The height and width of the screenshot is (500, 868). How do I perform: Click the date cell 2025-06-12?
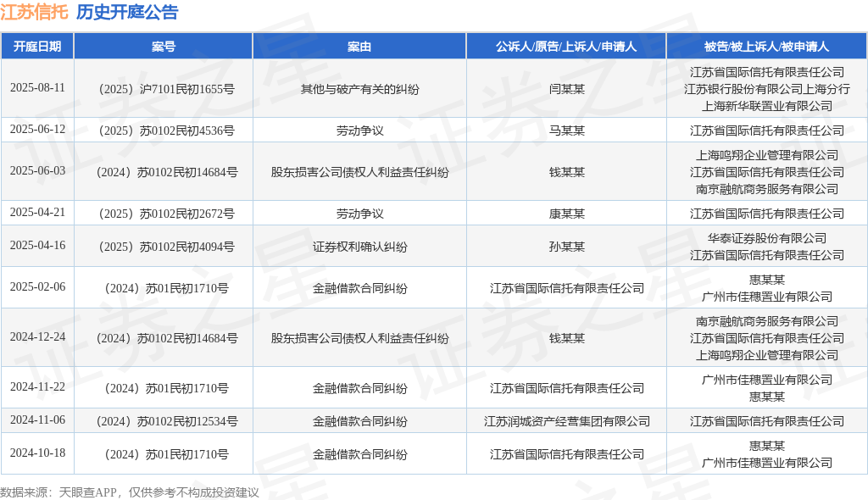coord(37,130)
